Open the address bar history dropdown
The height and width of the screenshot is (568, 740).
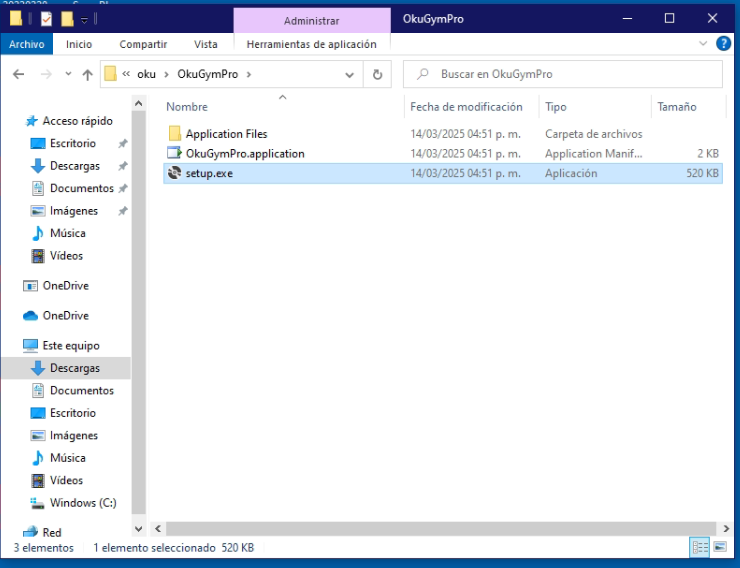(349, 74)
